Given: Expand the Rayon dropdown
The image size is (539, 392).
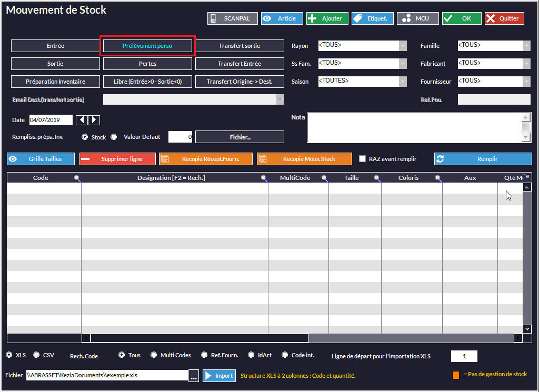Looking at the screenshot, I should tap(403, 46).
